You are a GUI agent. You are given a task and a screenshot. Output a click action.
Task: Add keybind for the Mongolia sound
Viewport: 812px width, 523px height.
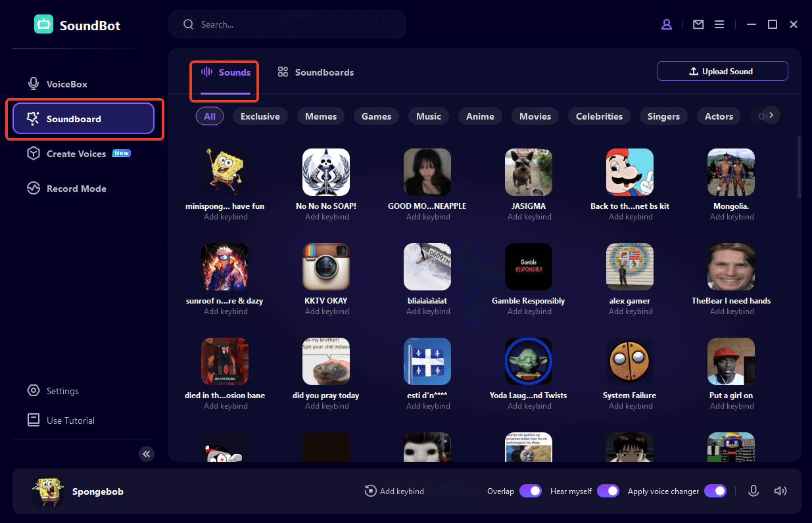pos(731,217)
